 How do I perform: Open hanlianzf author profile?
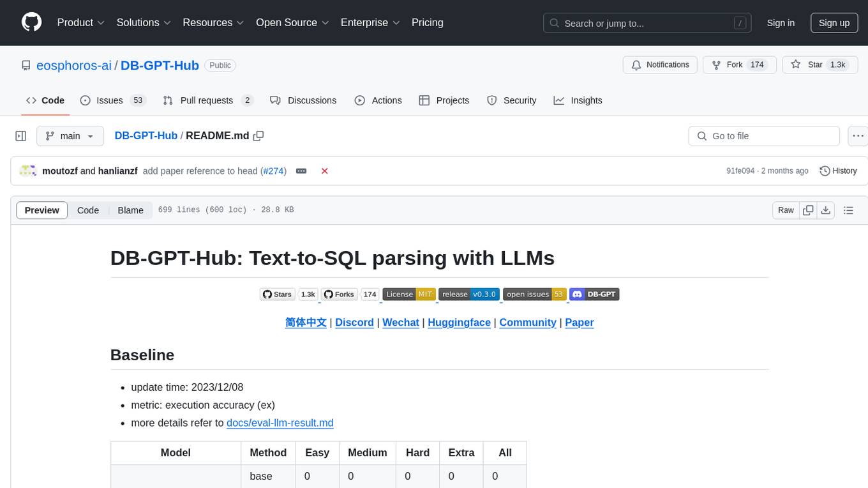point(117,171)
